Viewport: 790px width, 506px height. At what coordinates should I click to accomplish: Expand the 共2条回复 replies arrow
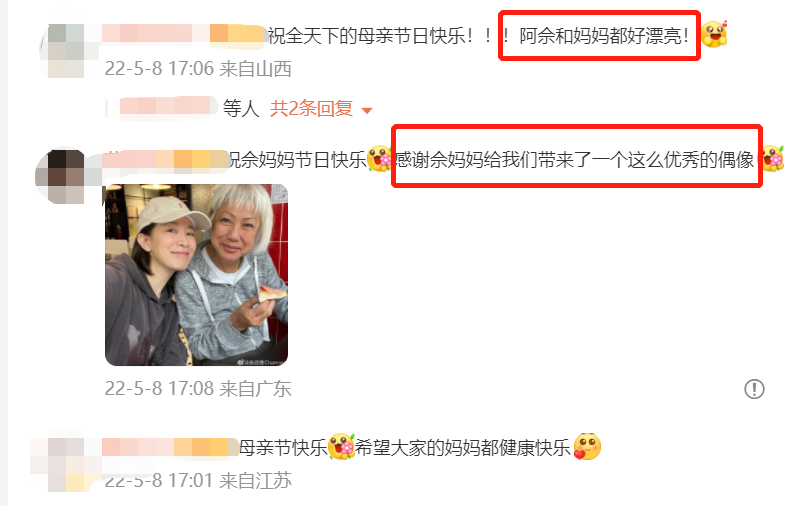pos(367,111)
